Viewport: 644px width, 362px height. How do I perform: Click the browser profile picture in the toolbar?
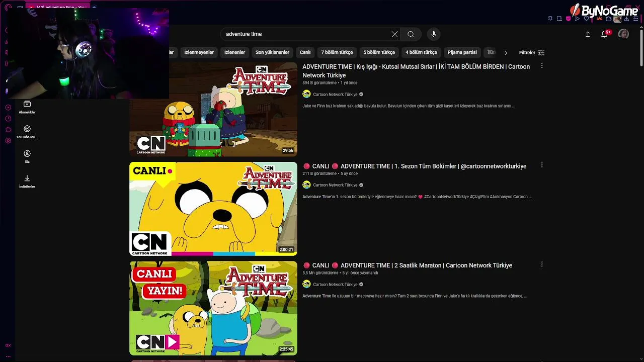617,19
